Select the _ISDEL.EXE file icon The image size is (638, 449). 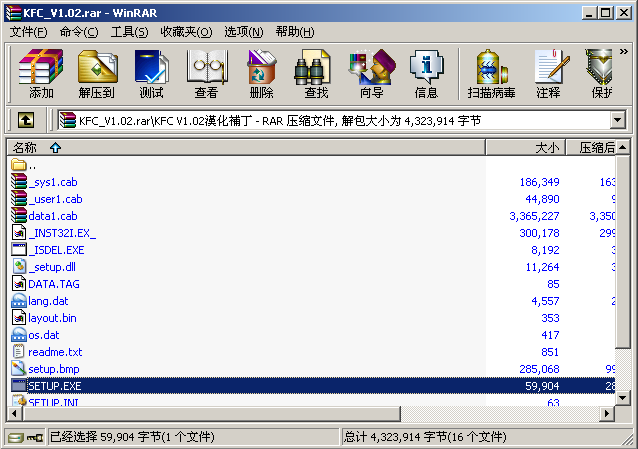[x=19, y=250]
